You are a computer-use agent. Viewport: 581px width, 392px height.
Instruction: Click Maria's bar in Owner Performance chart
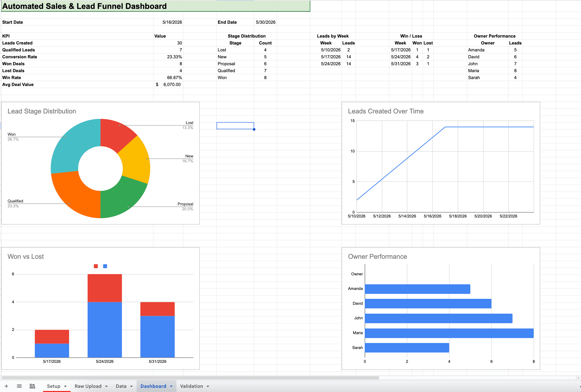pyautogui.click(x=449, y=333)
